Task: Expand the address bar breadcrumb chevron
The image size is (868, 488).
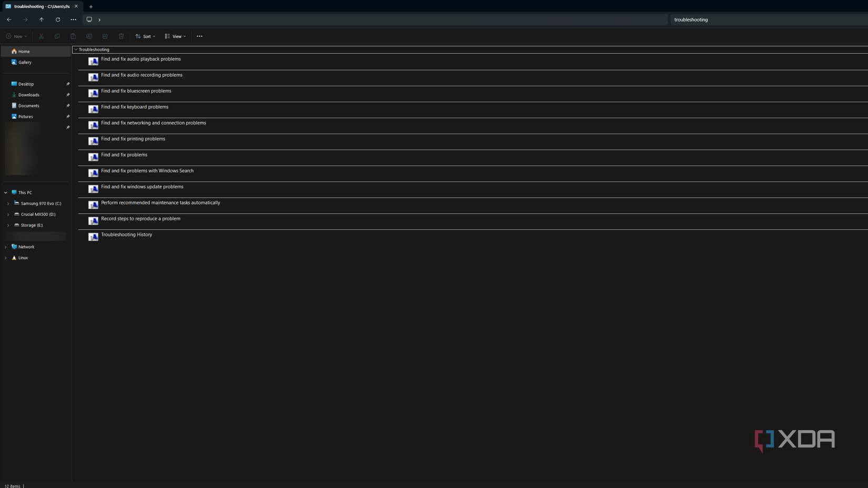Action: [99, 20]
